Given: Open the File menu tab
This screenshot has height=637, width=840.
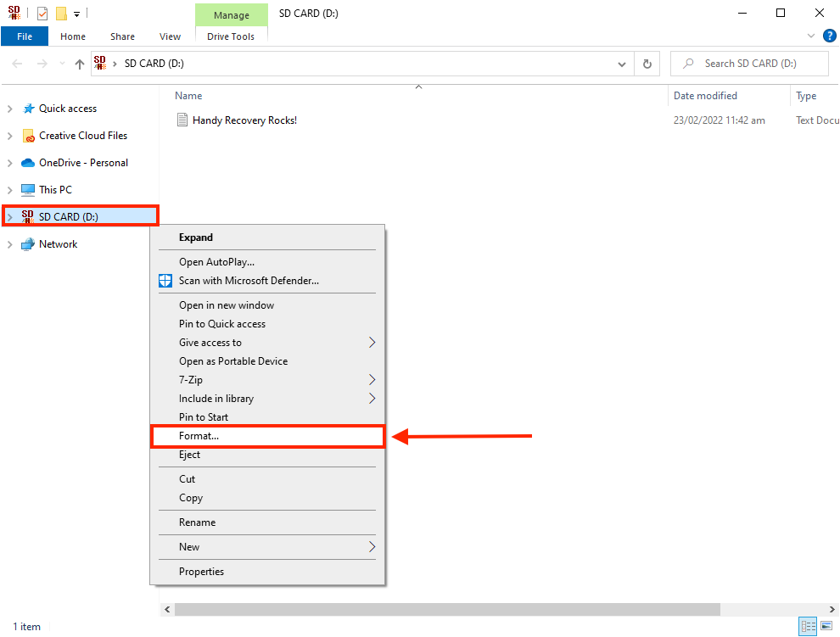Looking at the screenshot, I should 25,36.
